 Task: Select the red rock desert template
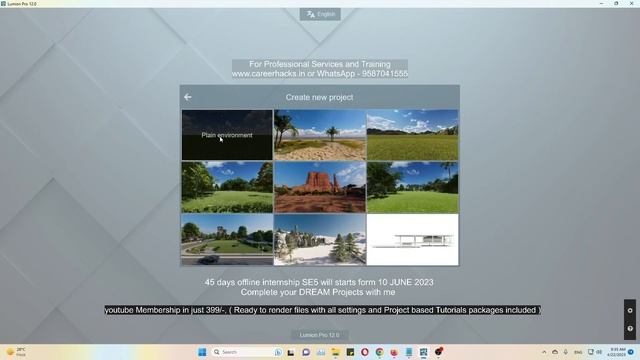pos(320,187)
